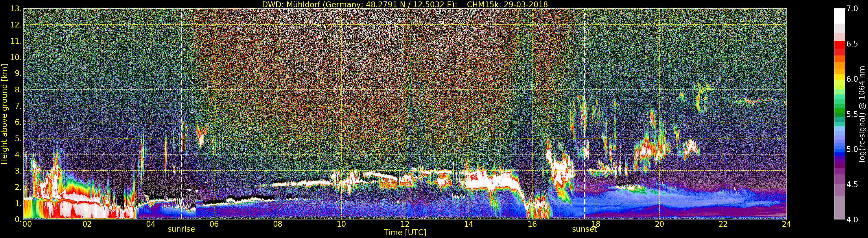Click the time axis tick '08'
This screenshot has height=238, width=868.
[278, 224]
